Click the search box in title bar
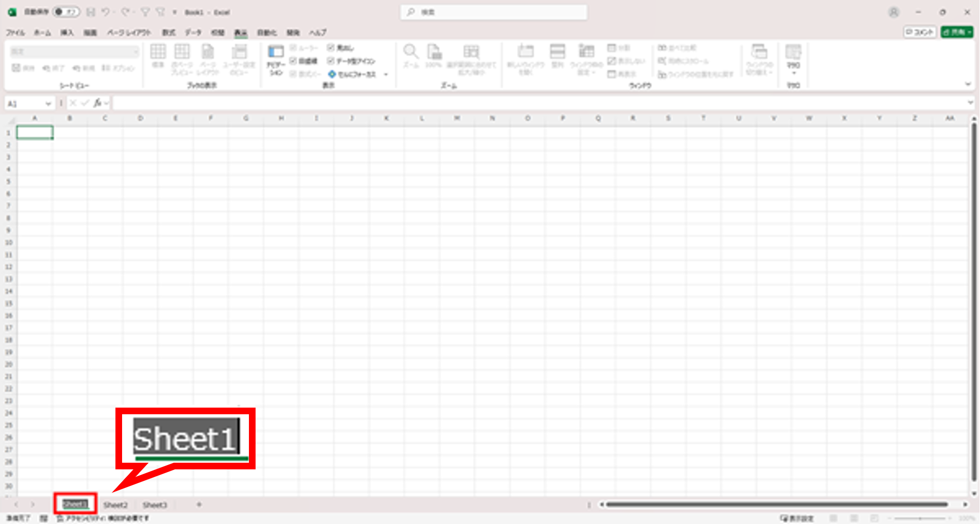 (494, 12)
